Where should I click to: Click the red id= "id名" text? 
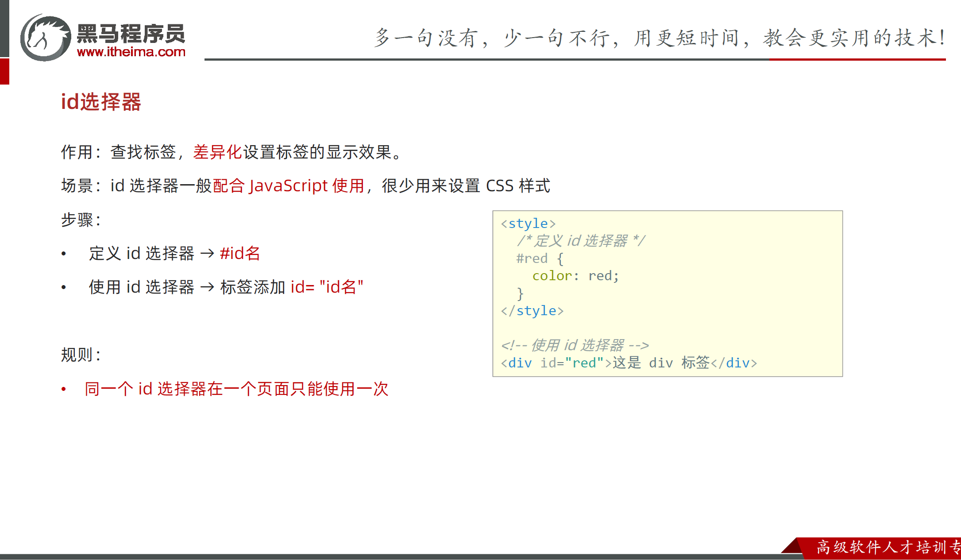pyautogui.click(x=327, y=287)
